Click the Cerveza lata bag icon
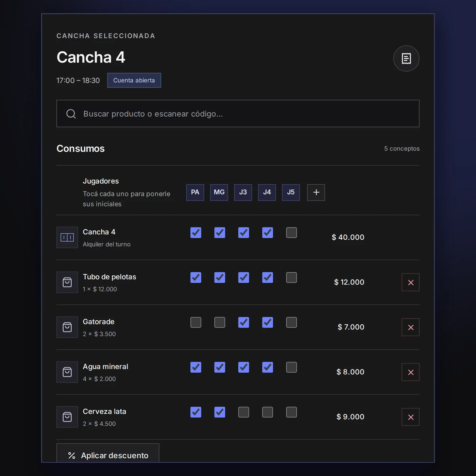The height and width of the screenshot is (476, 476). [67, 417]
